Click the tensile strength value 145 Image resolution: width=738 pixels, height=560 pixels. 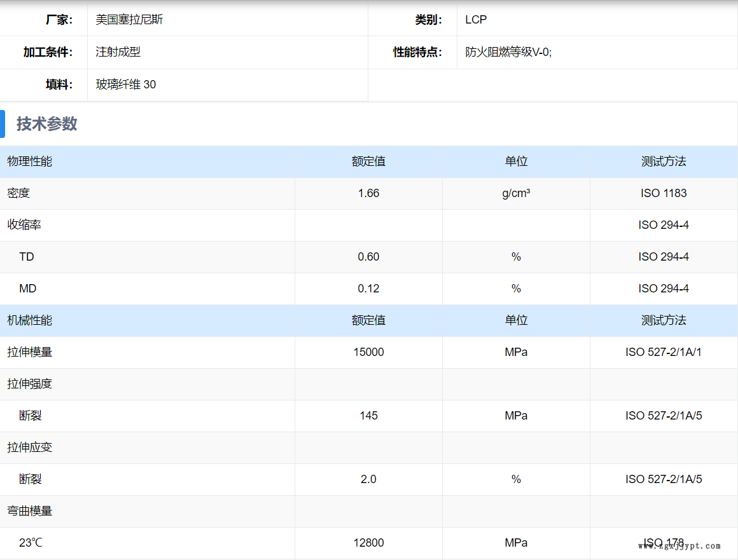pyautogui.click(x=368, y=416)
